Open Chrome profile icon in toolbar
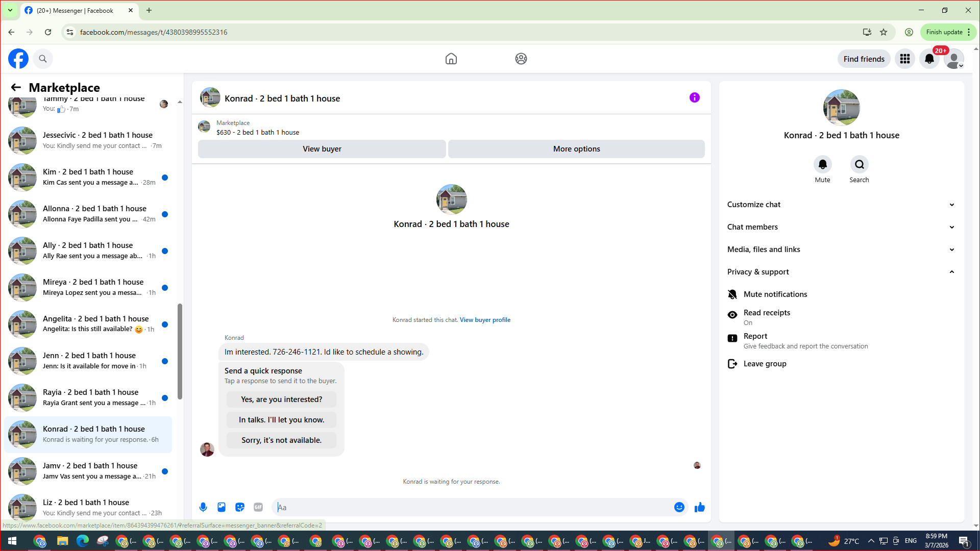This screenshot has height=551, width=980. click(x=909, y=32)
